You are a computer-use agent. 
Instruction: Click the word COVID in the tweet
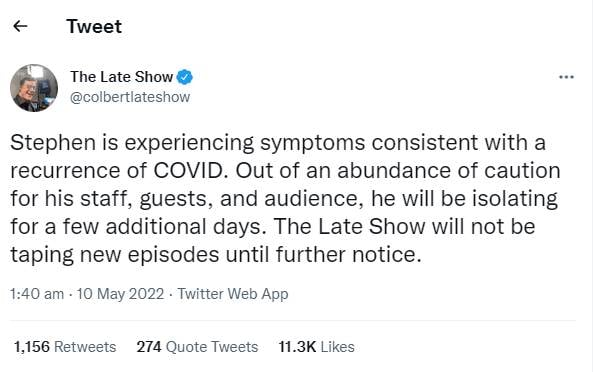190,171
